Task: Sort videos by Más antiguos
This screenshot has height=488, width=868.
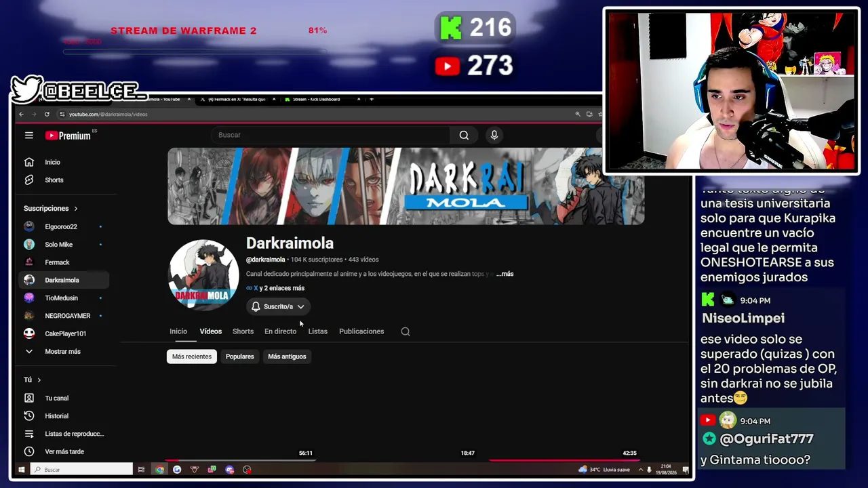Action: [287, 357]
